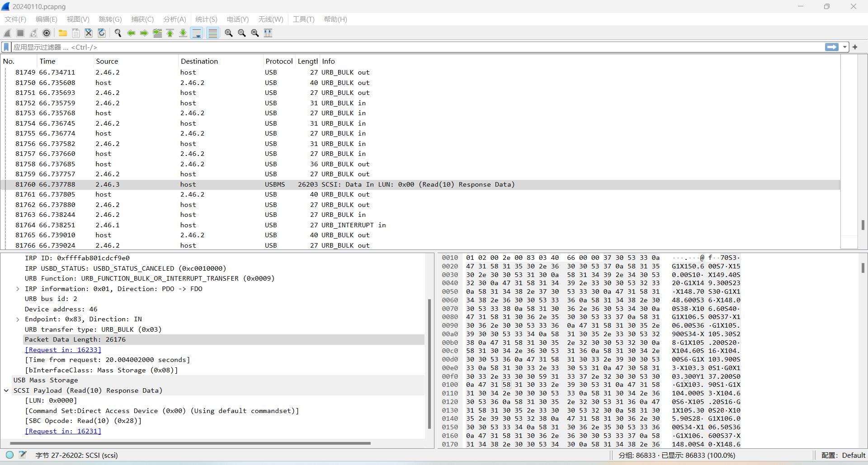Open the 分析(A) menu
Viewport: 868px width, 465px height.
(x=175, y=19)
